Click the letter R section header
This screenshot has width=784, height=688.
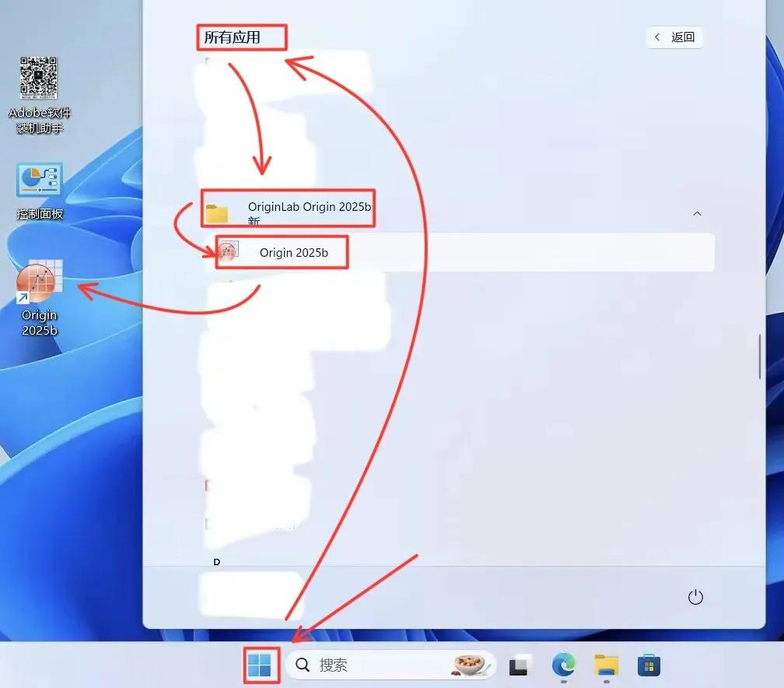click(x=216, y=563)
